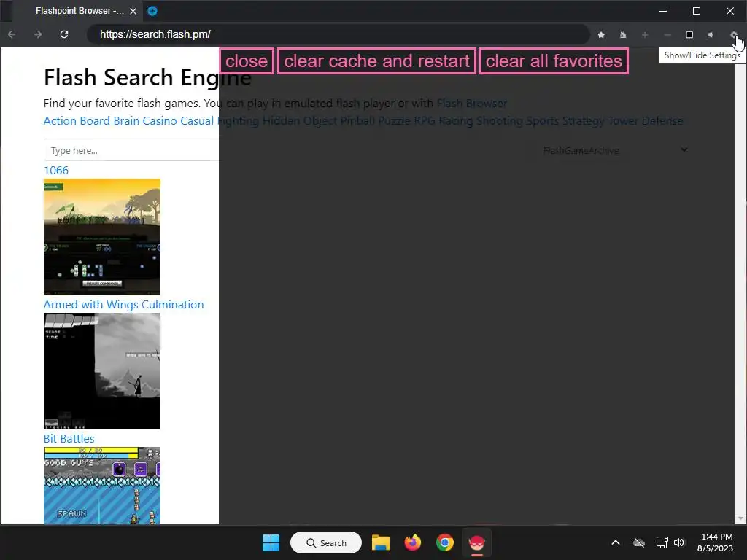Click the Armed with Wings thumbnail

click(x=102, y=371)
